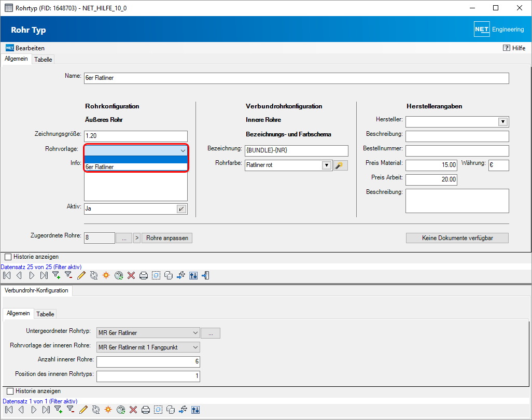Delete record with red X, Verbundrohr-Konfiguration toolbar
Image resolution: width=532 pixels, height=420 pixels.
(x=133, y=410)
